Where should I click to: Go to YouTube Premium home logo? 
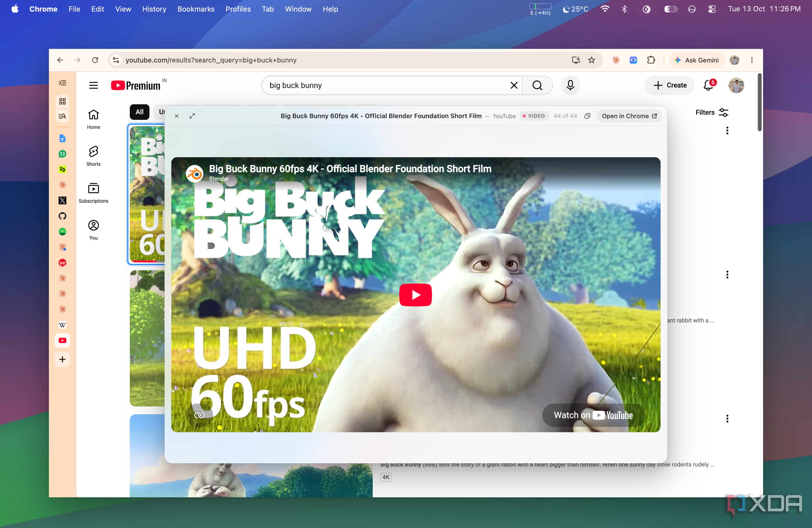(136, 85)
